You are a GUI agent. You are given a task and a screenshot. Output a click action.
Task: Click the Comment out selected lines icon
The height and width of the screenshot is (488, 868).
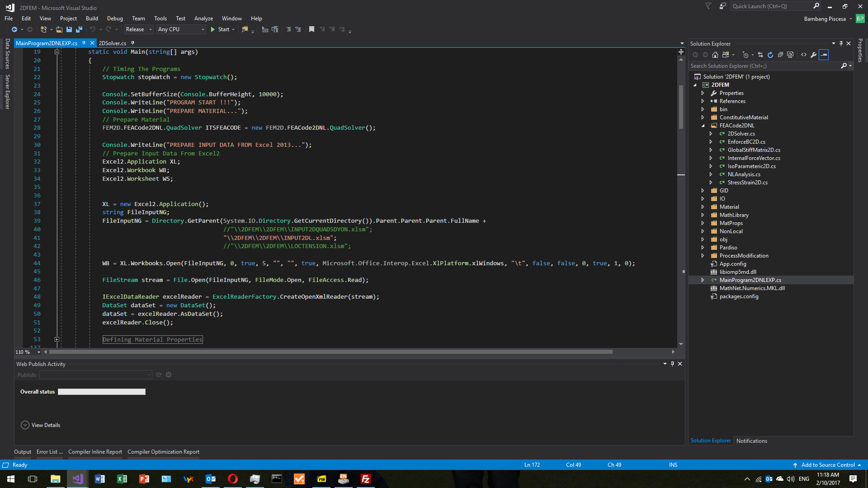[288, 29]
